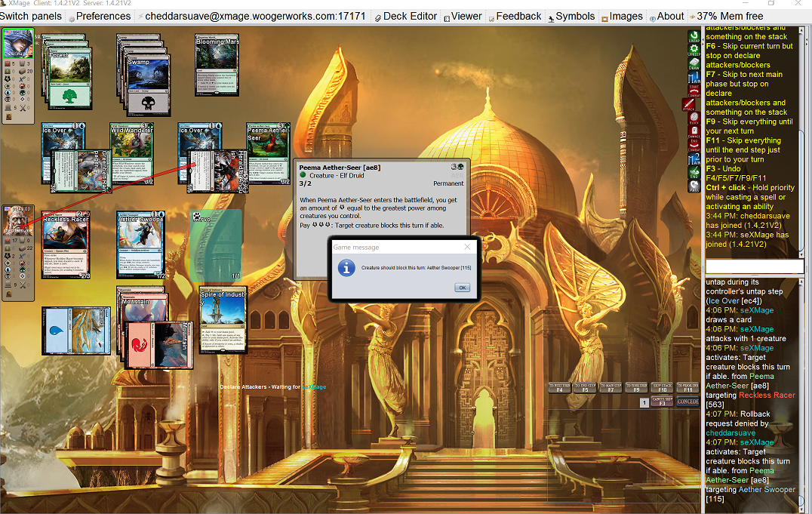Select the Main 1 phase icon
This screenshot has width=812, height=514.
(x=694, y=78)
